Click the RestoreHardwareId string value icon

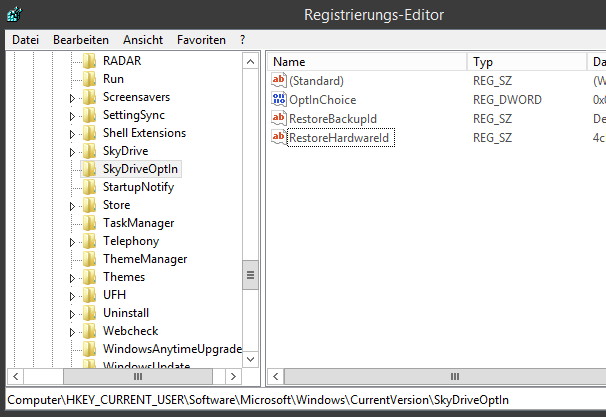click(279, 137)
